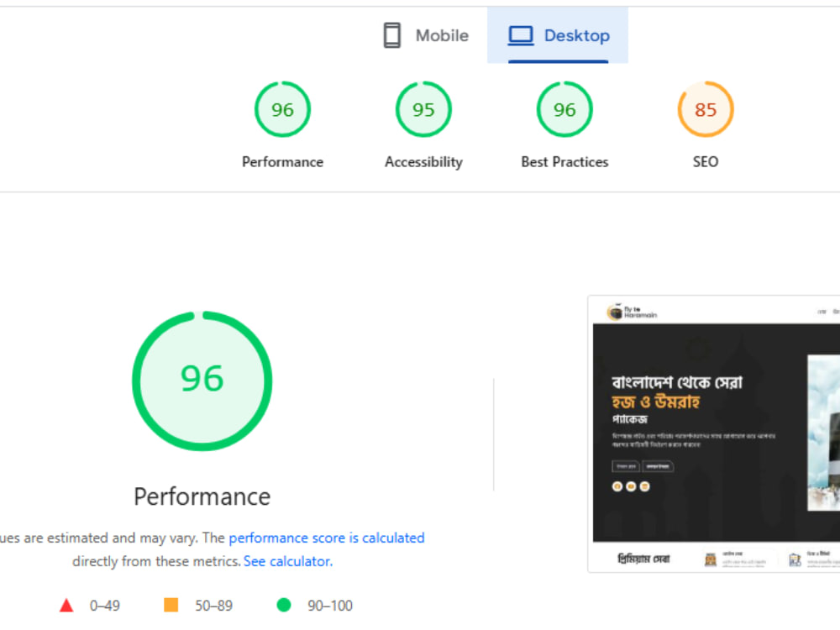840x630 pixels.
Task: Click the large Performance gauge showing 96
Action: [x=202, y=381]
